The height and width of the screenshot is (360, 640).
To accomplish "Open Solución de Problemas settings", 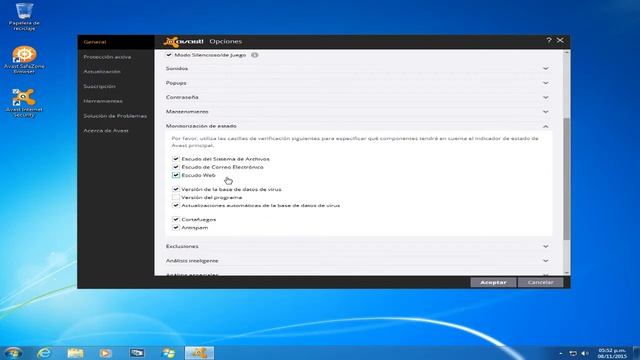I will pos(116,116).
